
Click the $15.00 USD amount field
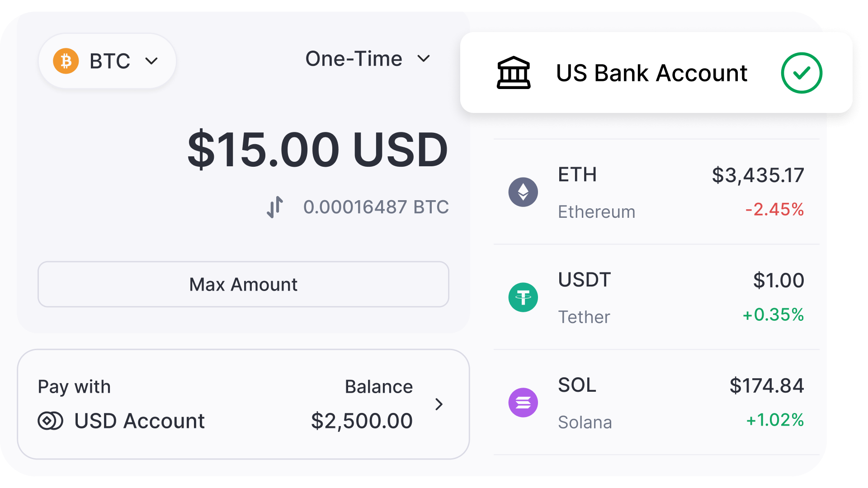(316, 150)
